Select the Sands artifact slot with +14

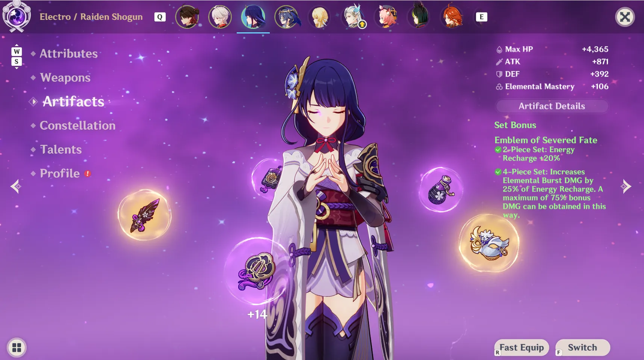coord(257,271)
